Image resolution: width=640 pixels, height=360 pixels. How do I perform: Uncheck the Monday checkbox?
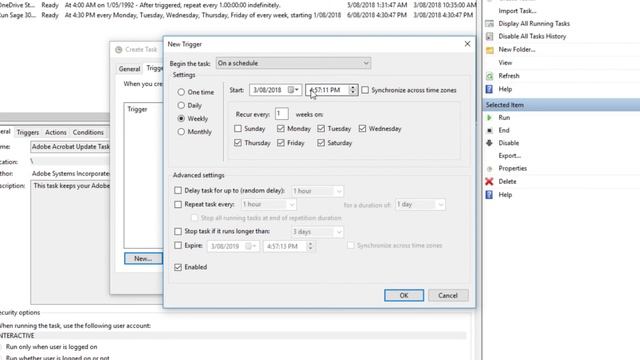click(280, 129)
